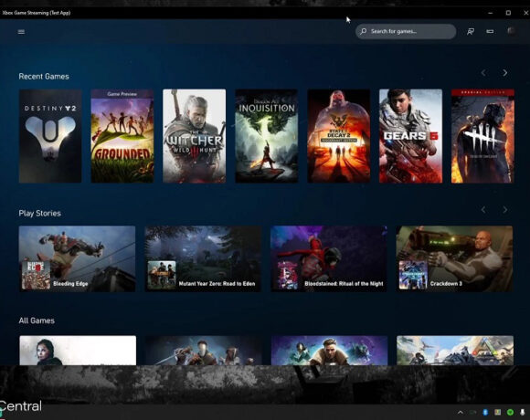Open the ARK game card in All Games
The height and width of the screenshot is (420, 530).
click(455, 350)
